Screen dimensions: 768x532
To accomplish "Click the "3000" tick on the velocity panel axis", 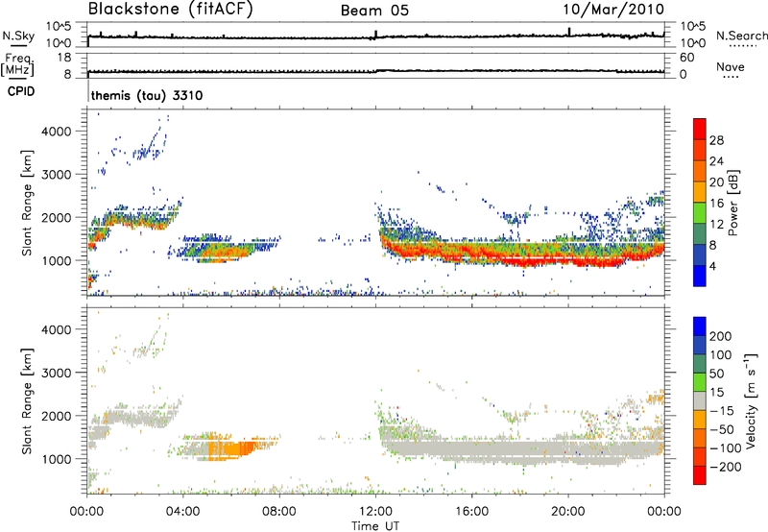I will [x=57, y=373].
